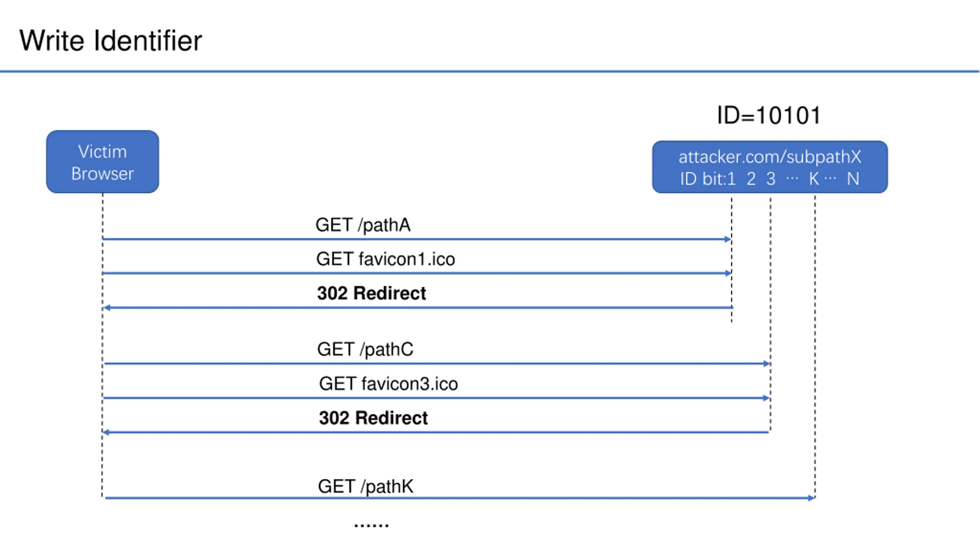Click the first 302 Redirect label

tap(371, 293)
